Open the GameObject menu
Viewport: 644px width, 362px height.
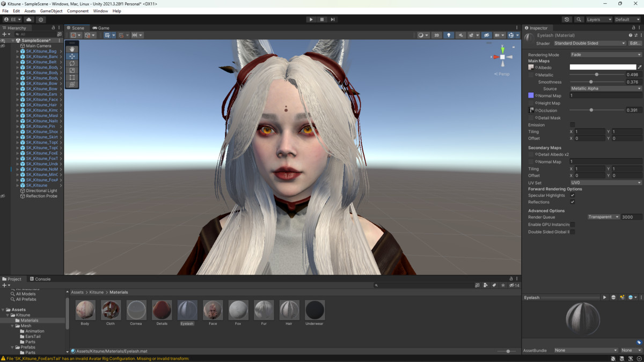tap(51, 11)
